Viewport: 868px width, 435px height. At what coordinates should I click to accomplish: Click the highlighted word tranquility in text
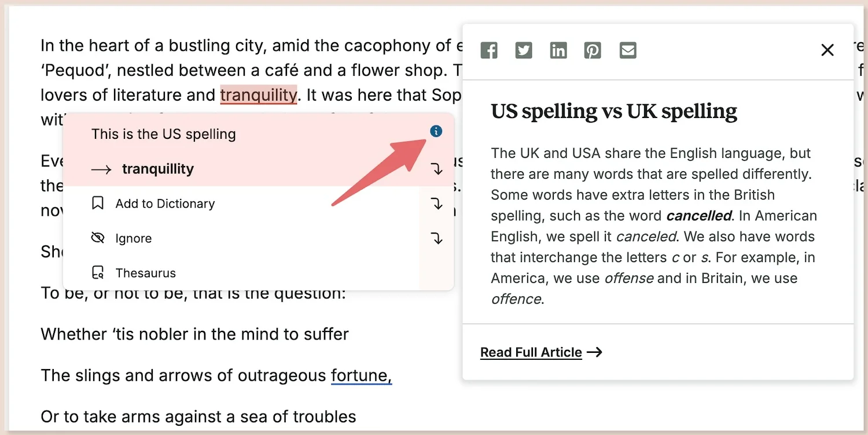[259, 95]
